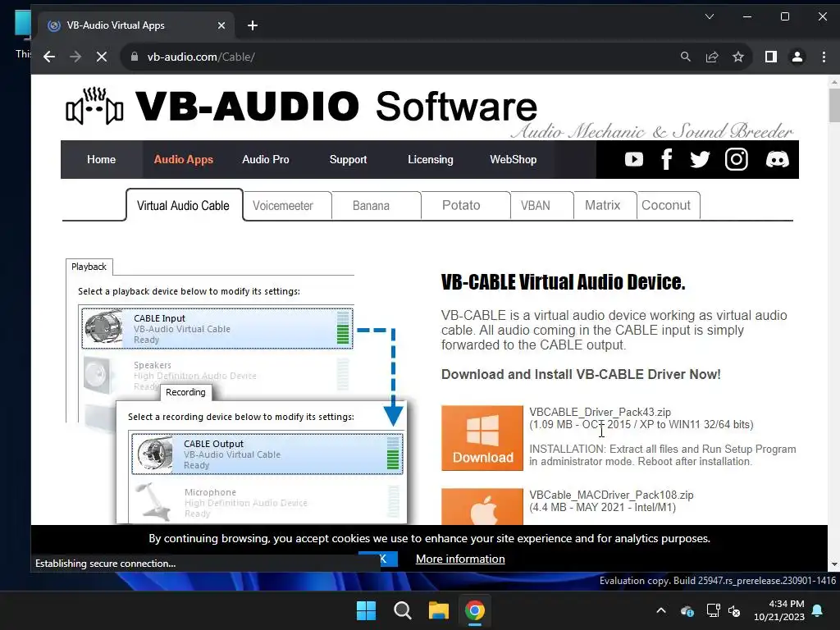Screen dimensions: 840x630
Task: Stop loading the page
Action: point(101,57)
